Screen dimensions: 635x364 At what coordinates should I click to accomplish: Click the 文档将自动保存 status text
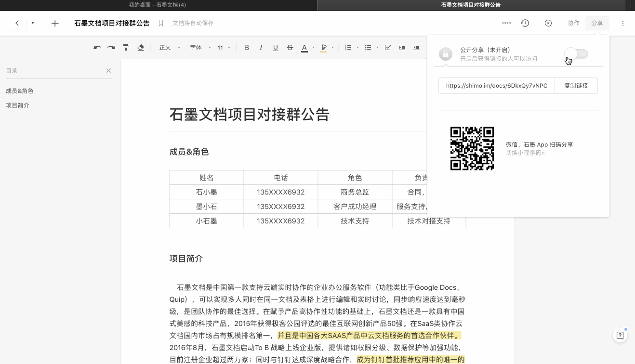pyautogui.click(x=193, y=23)
